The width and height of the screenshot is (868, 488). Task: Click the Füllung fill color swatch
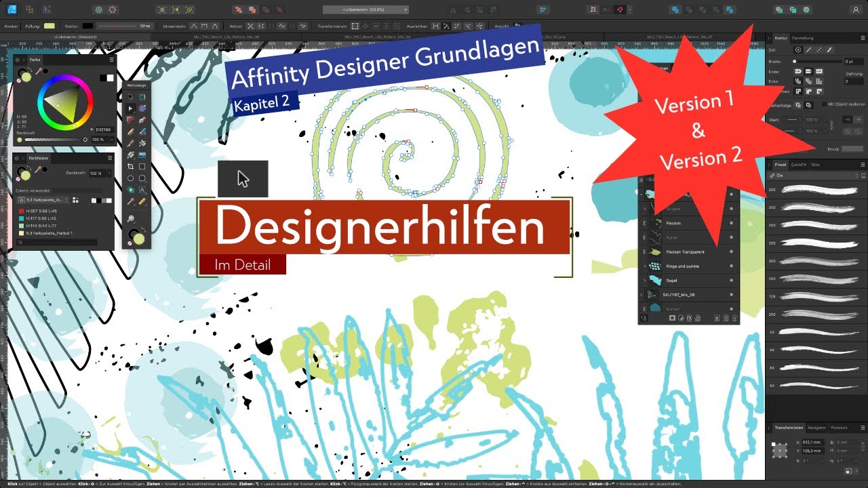[49, 26]
